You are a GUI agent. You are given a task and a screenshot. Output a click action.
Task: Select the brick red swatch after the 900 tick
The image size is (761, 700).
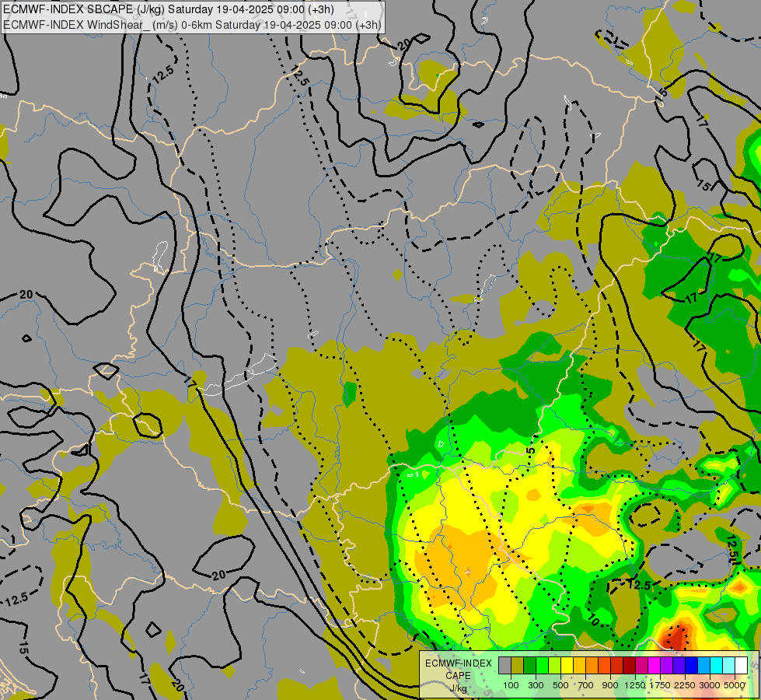[x=616, y=666]
